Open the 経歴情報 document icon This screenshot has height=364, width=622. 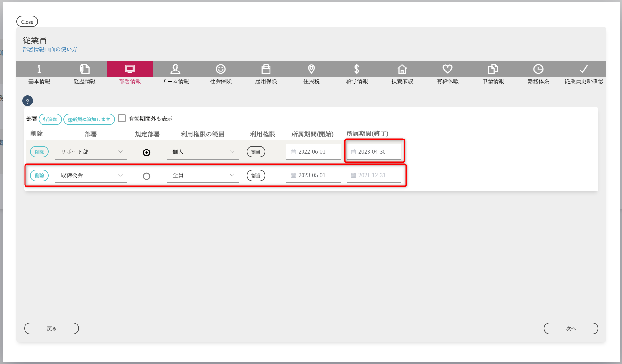[x=85, y=69]
